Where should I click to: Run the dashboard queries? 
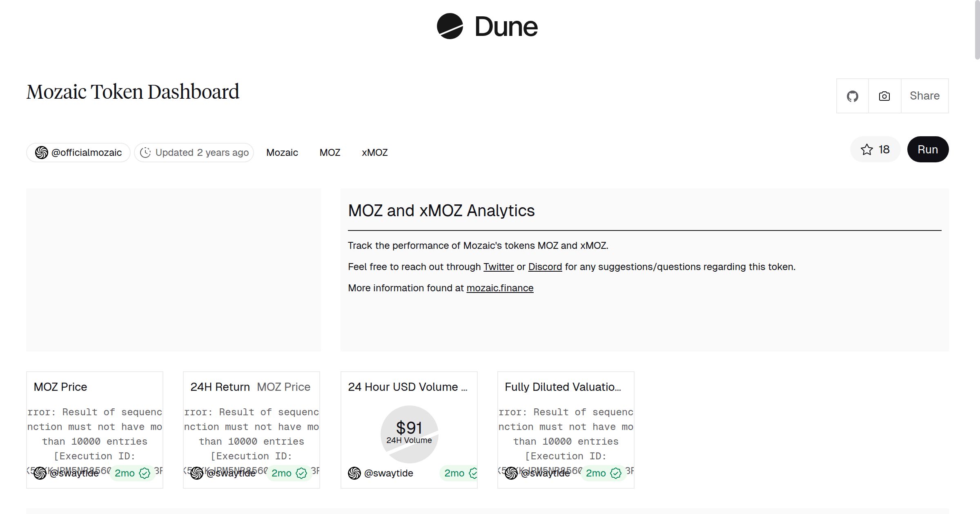coord(928,149)
